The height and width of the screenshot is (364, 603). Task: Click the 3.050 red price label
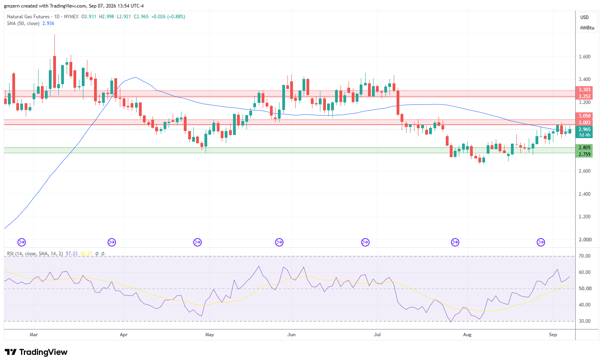pos(584,116)
